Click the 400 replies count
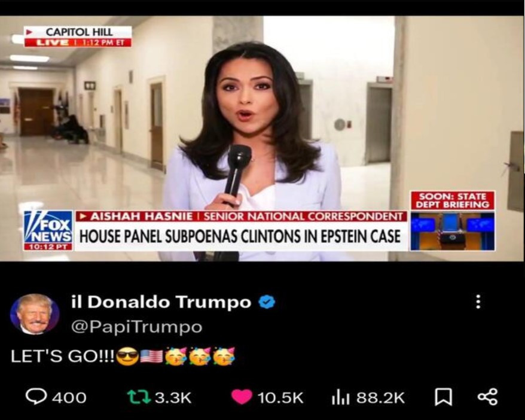 tap(69, 397)
